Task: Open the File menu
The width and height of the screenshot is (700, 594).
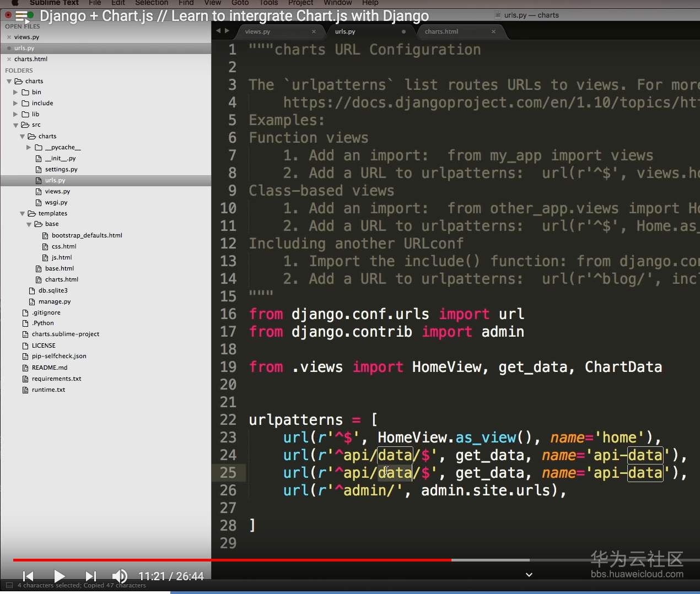Action: click(95, 3)
